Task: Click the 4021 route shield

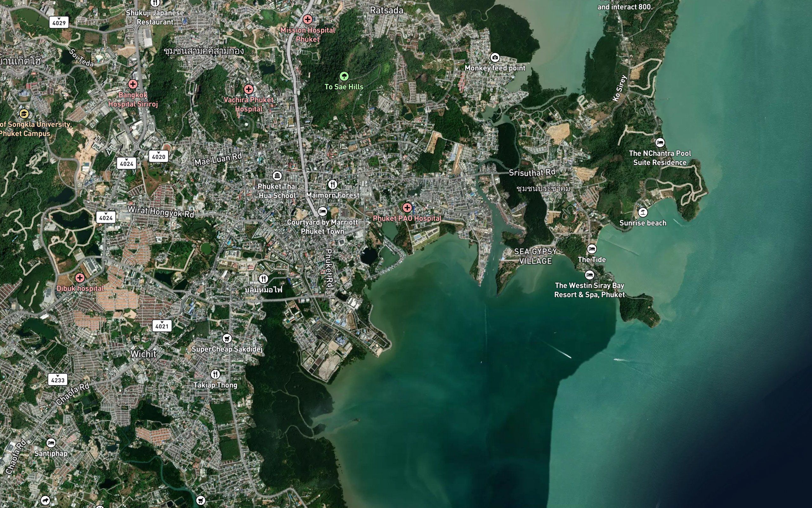Action: tap(162, 325)
